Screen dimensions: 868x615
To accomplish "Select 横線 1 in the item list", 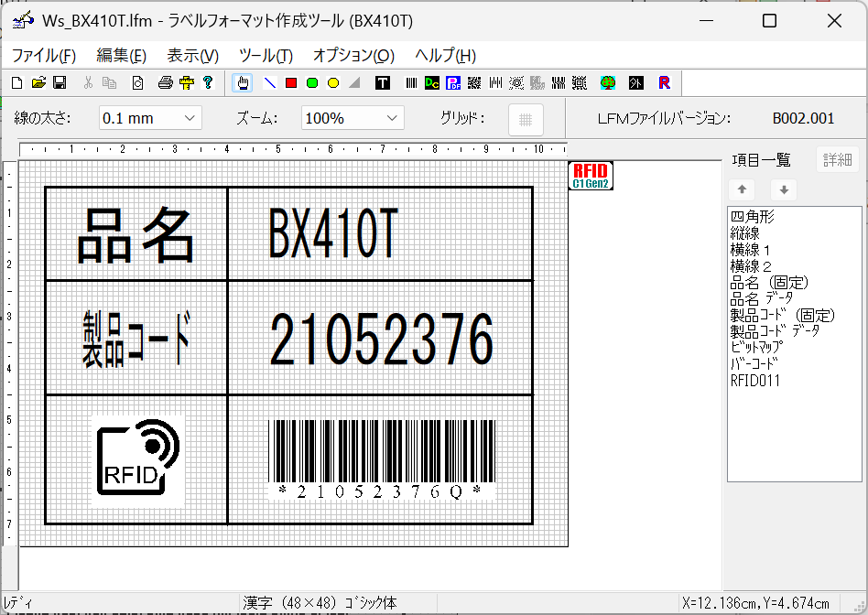I will [750, 250].
